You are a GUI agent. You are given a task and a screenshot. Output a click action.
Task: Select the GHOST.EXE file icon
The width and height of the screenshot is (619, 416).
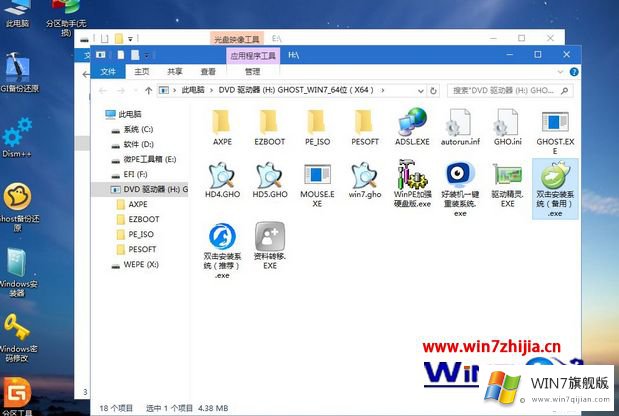pyautogui.click(x=555, y=122)
